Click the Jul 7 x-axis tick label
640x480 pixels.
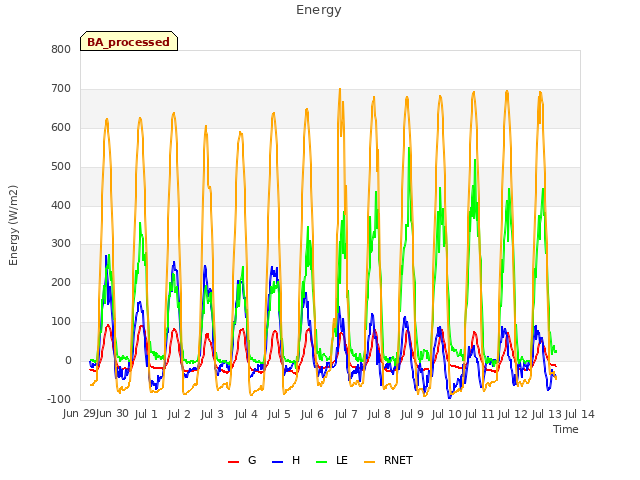click(x=346, y=414)
